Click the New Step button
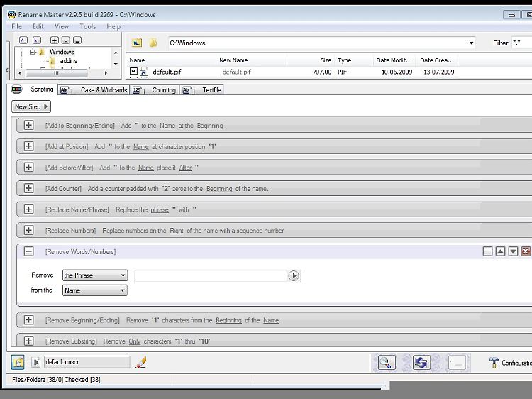532x399 pixels. (x=31, y=106)
